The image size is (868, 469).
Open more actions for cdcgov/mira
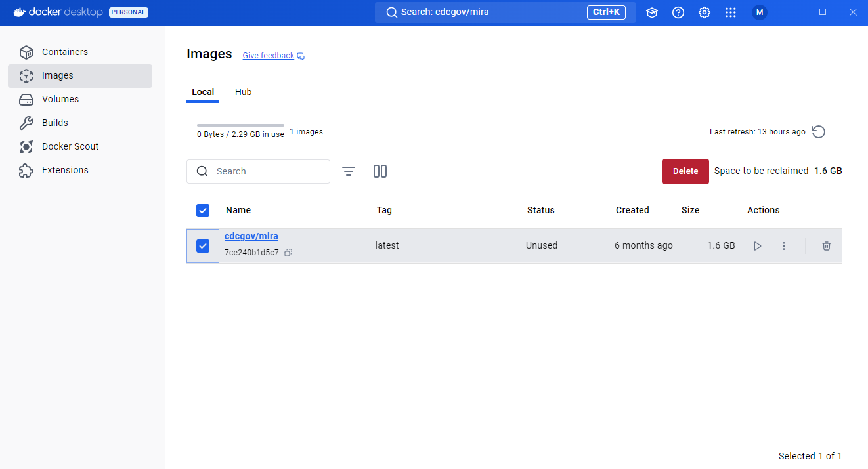pyautogui.click(x=784, y=246)
